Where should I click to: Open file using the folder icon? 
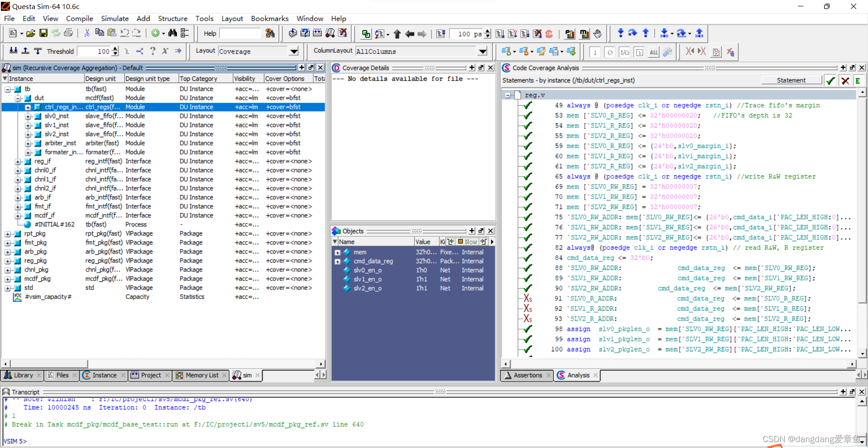pyautogui.click(x=31, y=33)
